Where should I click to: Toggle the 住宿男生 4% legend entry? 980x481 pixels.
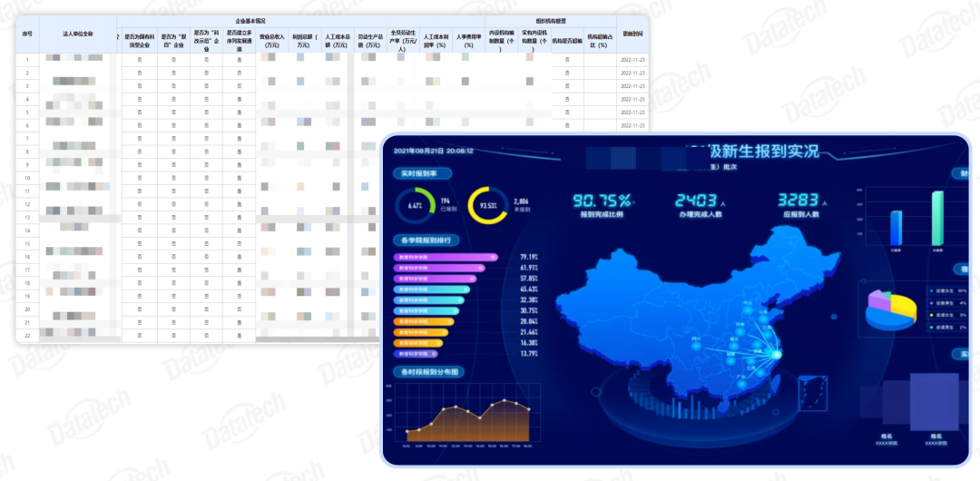pos(948,303)
